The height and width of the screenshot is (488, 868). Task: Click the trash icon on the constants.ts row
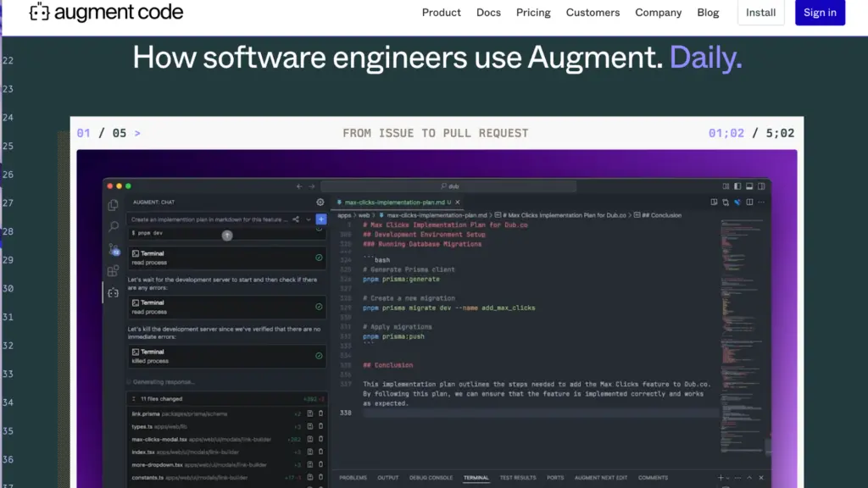320,478
